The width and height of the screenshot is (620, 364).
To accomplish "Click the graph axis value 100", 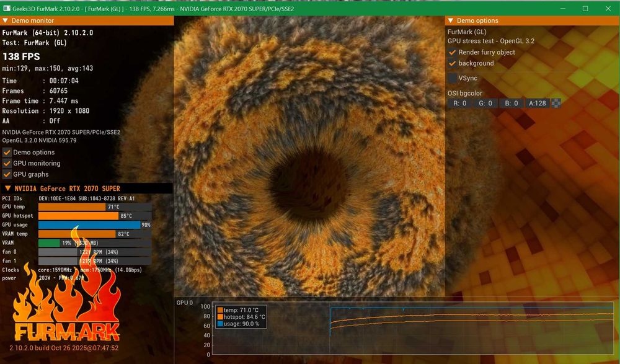I will 205,306.
